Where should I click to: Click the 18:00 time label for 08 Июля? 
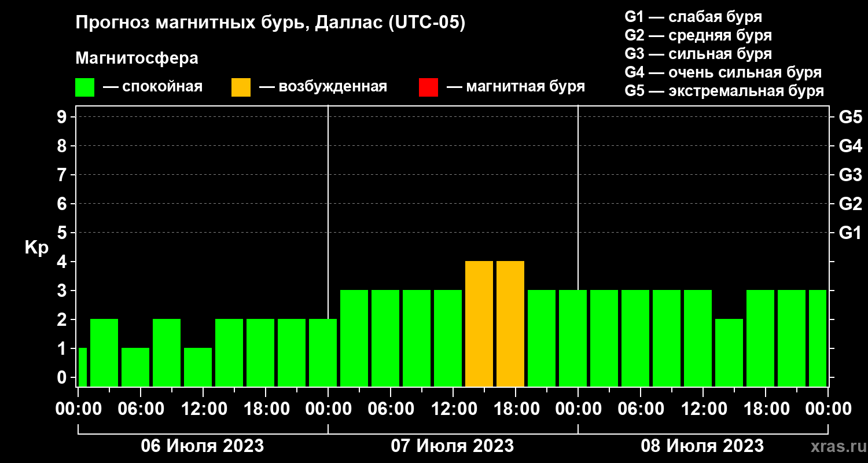click(x=766, y=409)
